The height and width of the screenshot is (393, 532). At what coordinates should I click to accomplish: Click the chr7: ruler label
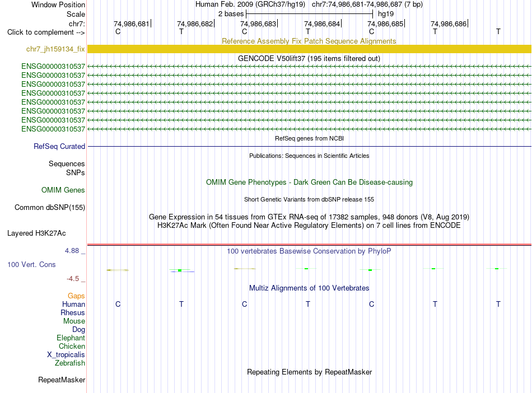coord(77,24)
